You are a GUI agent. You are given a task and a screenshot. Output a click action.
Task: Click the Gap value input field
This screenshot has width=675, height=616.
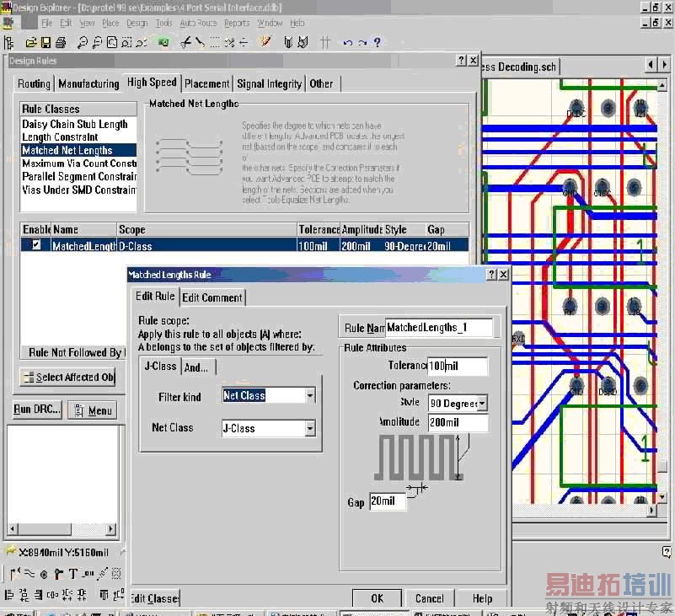[387, 501]
